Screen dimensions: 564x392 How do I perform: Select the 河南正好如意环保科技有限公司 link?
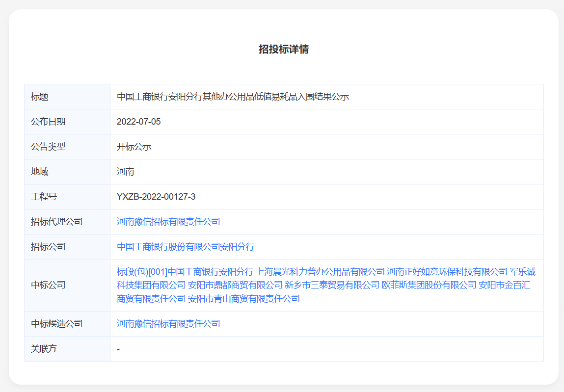coord(447,272)
